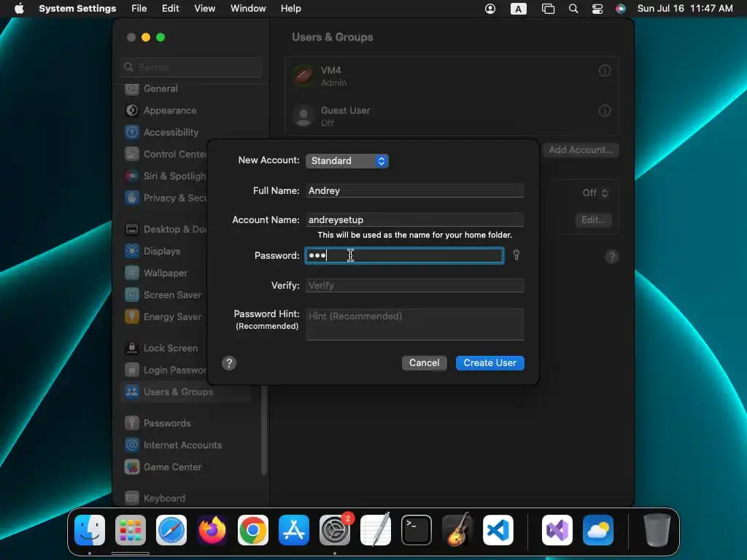Open Control Center in menu bar
Image resolution: width=747 pixels, height=560 pixels.
(x=597, y=9)
